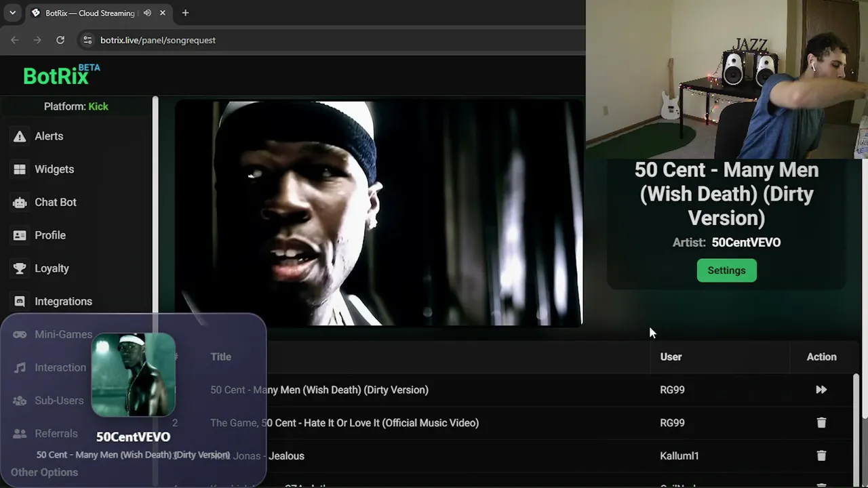This screenshot has height=488, width=868.
Task: Click the Kalluml1 username
Action: (679, 456)
